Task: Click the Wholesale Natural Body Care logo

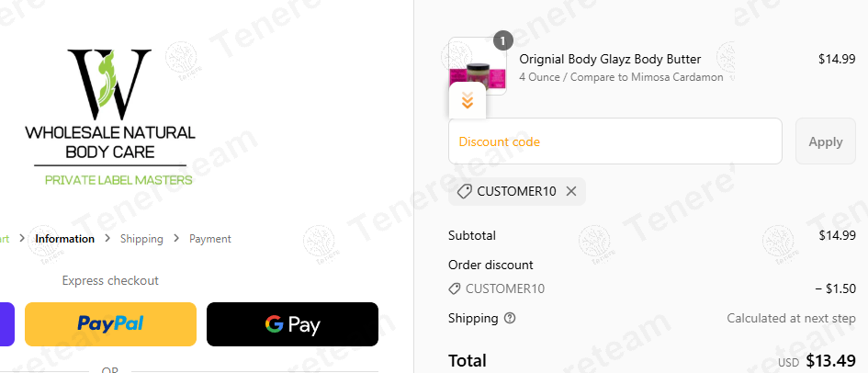Action: (x=110, y=118)
